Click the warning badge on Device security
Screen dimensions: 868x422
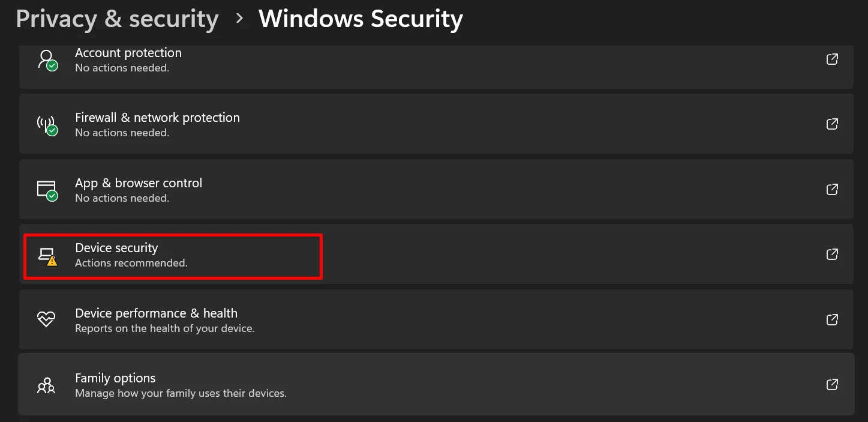(52, 259)
